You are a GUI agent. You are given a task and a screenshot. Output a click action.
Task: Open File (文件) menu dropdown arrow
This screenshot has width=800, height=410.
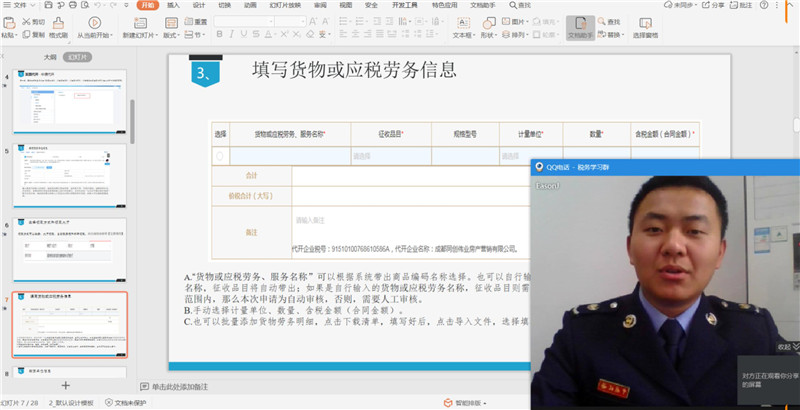point(33,5)
